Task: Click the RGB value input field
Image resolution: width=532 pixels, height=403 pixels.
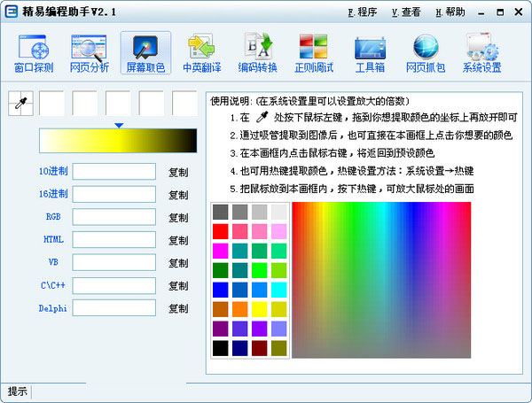Action: click(x=113, y=217)
